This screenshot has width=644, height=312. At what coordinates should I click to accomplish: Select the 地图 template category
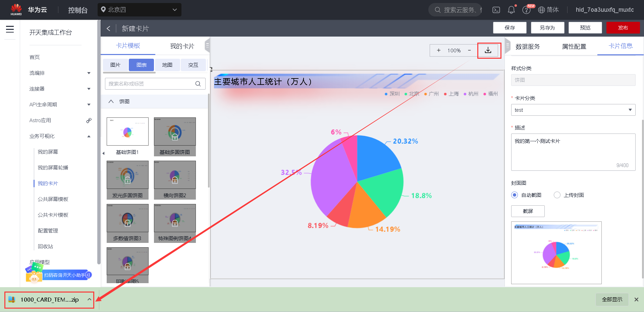point(167,65)
